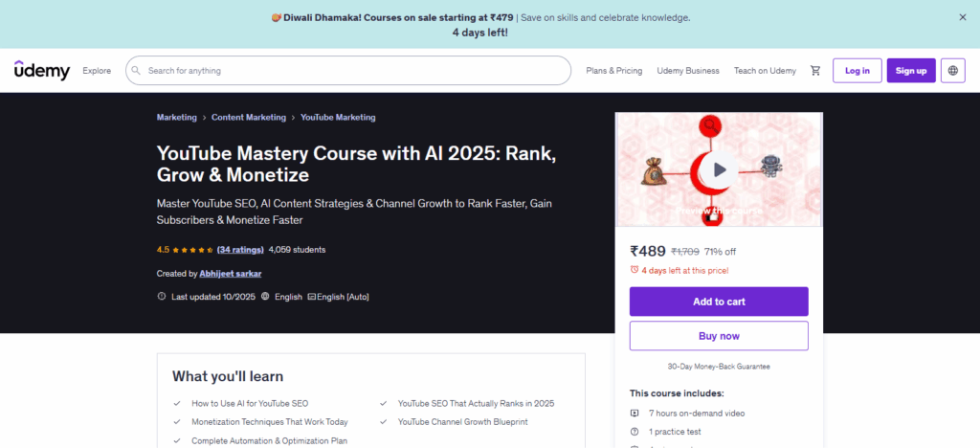This screenshot has height=448, width=980.
Task: Play the course preview video
Action: [x=719, y=170]
